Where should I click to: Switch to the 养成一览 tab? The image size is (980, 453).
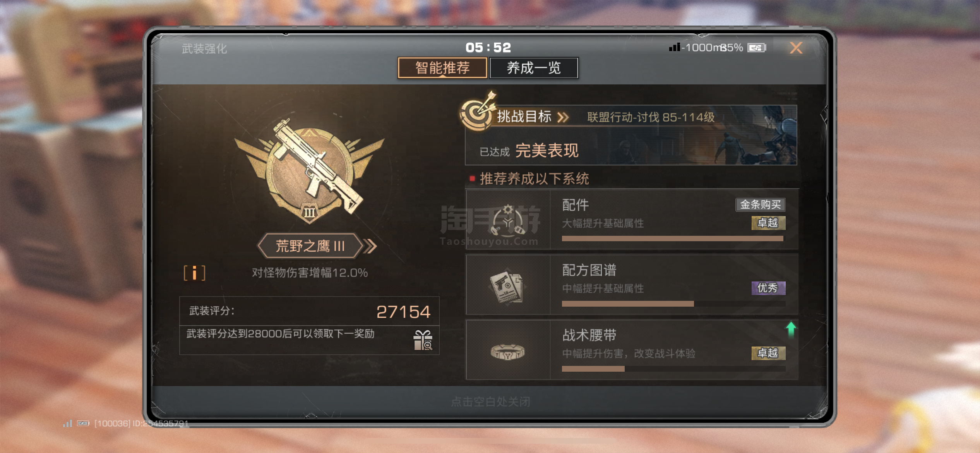(534, 68)
